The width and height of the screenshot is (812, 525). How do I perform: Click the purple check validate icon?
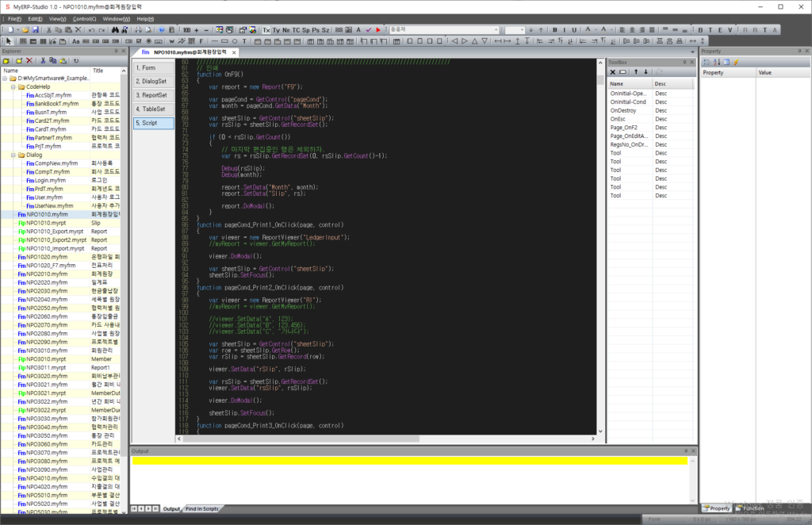[x=368, y=30]
